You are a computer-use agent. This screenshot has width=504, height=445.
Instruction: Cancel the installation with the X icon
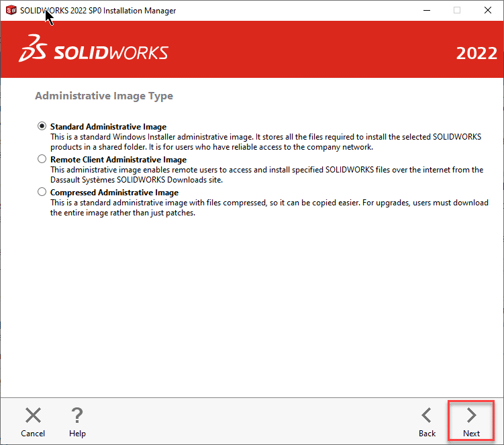tap(33, 415)
